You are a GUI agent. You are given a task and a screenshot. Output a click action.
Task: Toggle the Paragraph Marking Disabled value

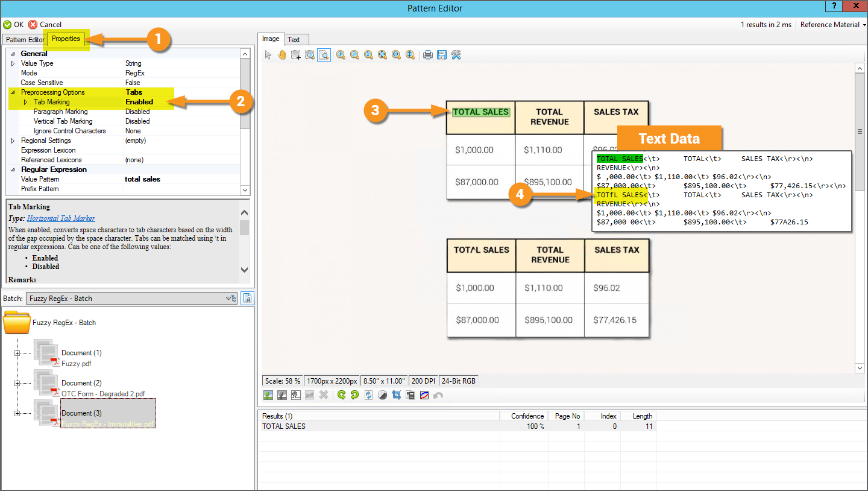click(x=137, y=112)
